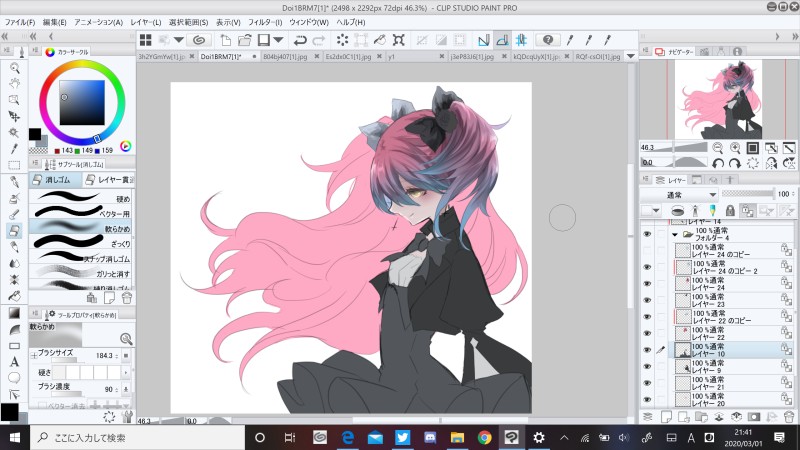Create layer mask icon
800x450 pixels.
754,417
